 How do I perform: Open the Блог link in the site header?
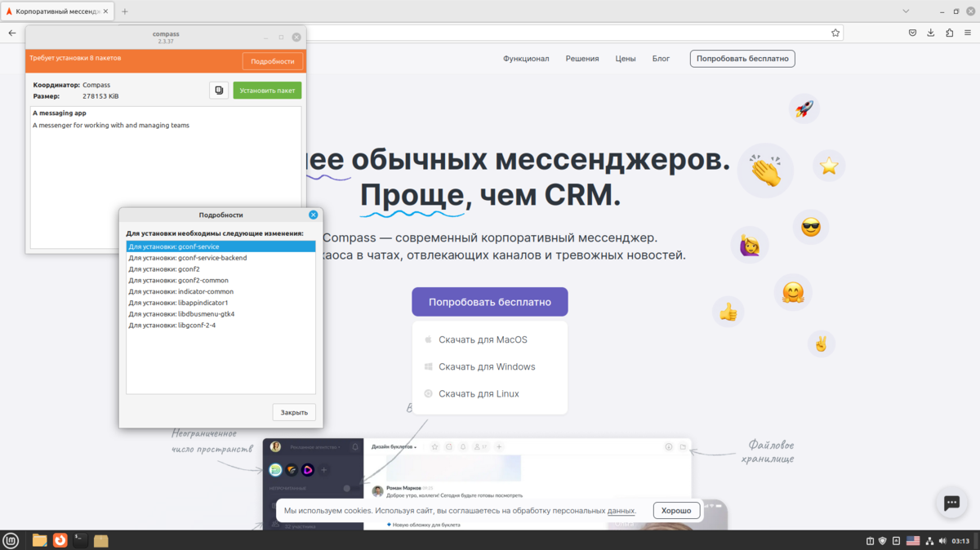pos(661,59)
